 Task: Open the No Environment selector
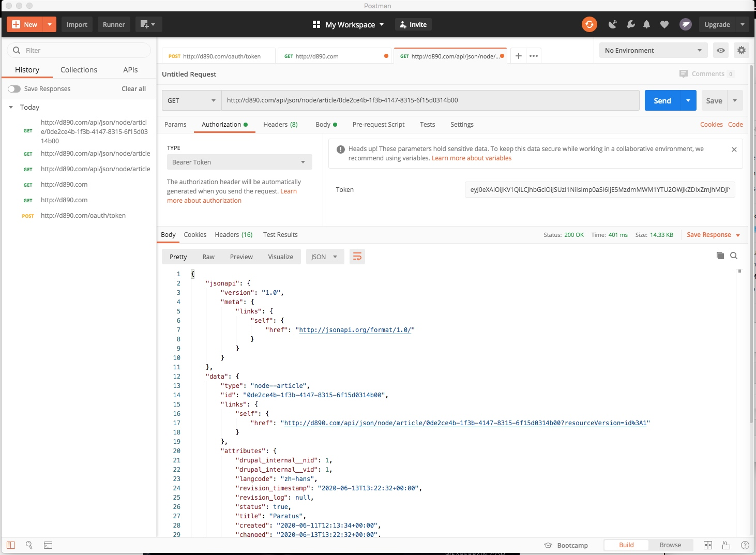point(654,50)
